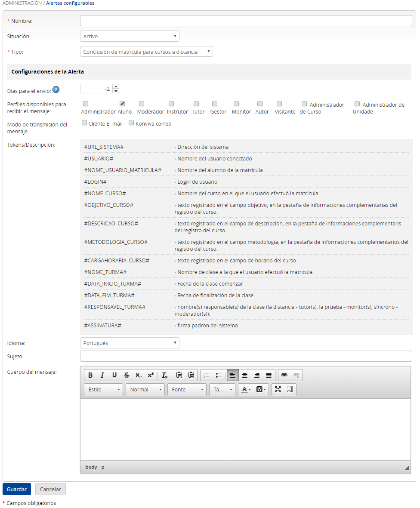Open help for Días para el envío
The width and height of the screenshot is (420, 508).
tap(56, 90)
